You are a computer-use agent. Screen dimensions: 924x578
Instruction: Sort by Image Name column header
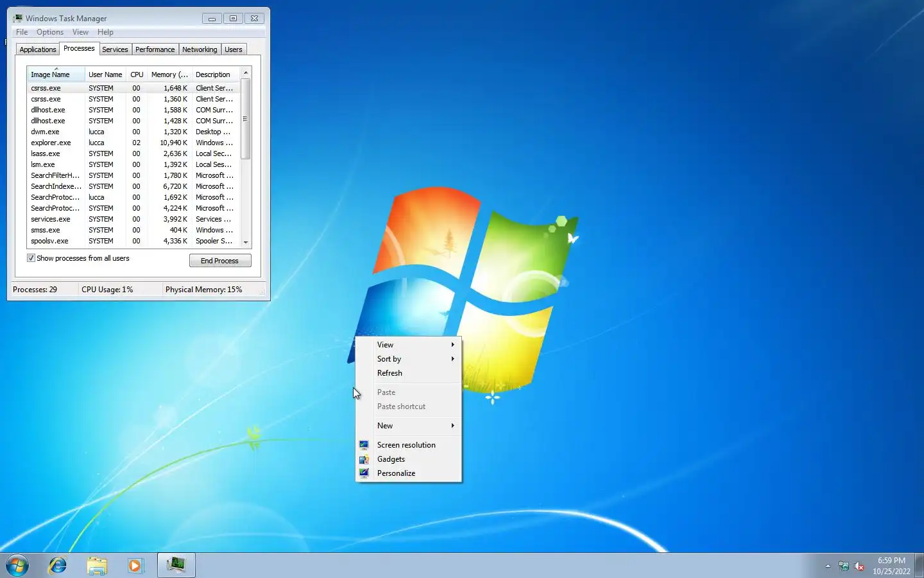click(x=56, y=74)
